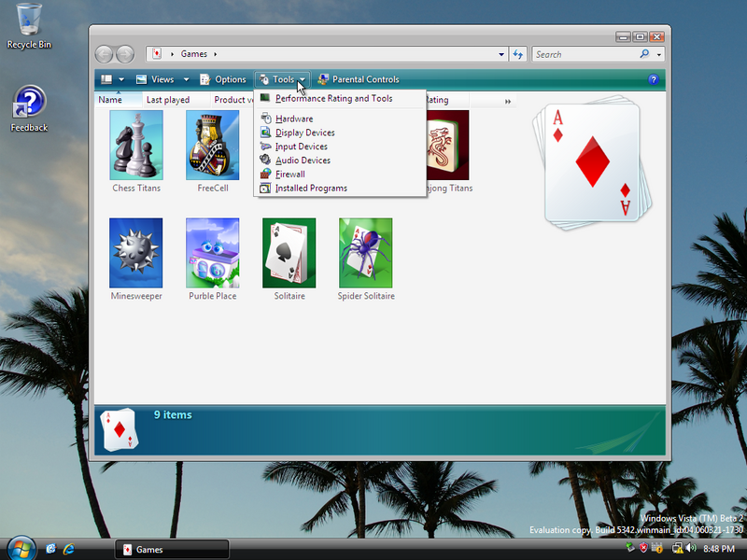Choose Hardware from the Tools menu

coord(340,119)
